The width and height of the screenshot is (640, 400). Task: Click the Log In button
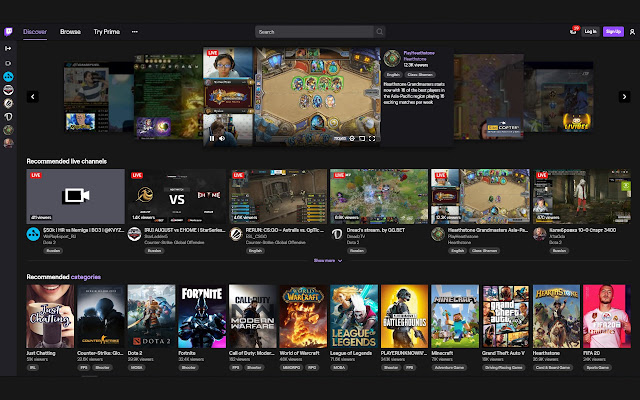point(590,31)
